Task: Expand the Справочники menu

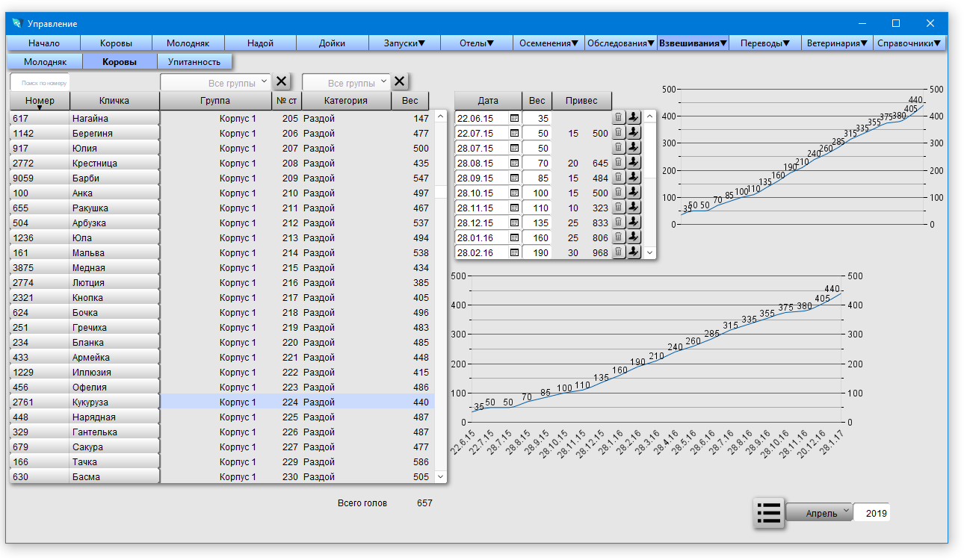Action: pyautogui.click(x=909, y=43)
